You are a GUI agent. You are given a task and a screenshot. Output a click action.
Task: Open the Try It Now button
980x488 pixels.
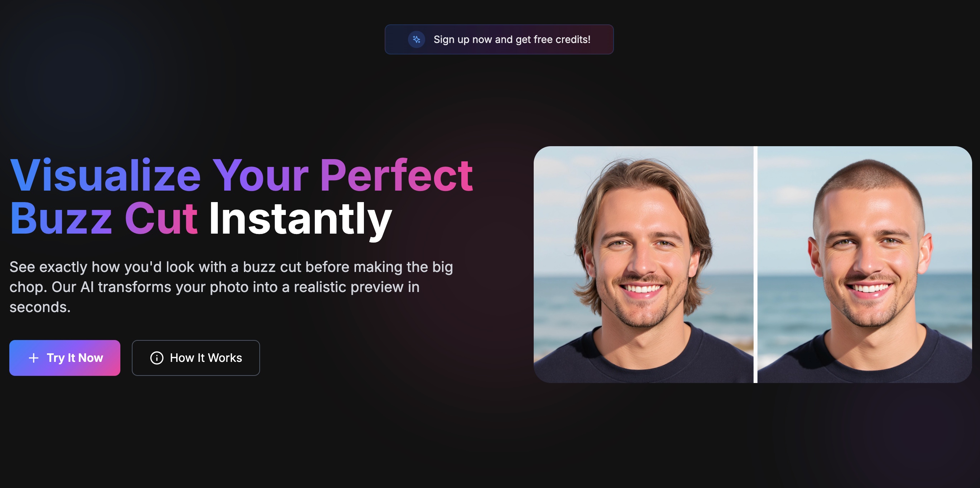point(65,358)
